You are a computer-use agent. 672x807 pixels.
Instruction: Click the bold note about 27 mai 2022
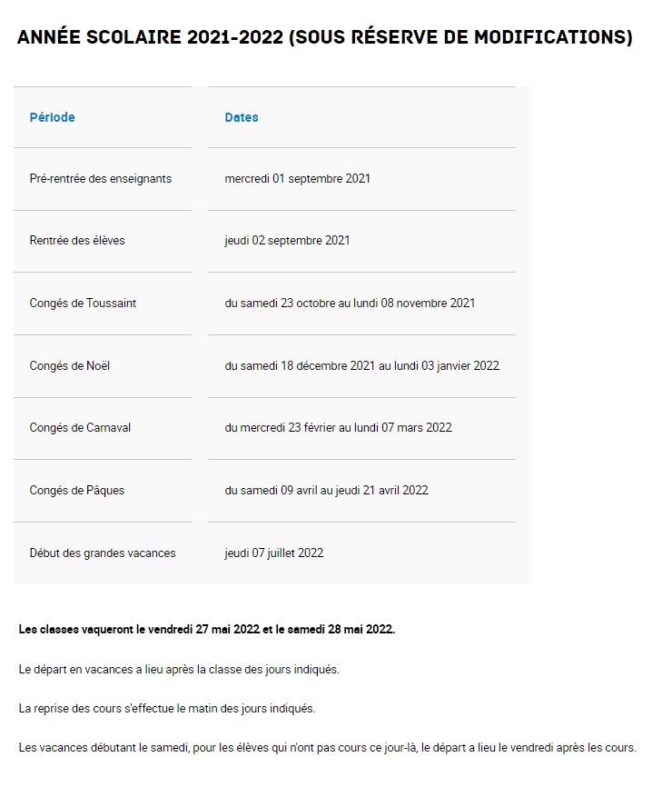click(x=207, y=630)
